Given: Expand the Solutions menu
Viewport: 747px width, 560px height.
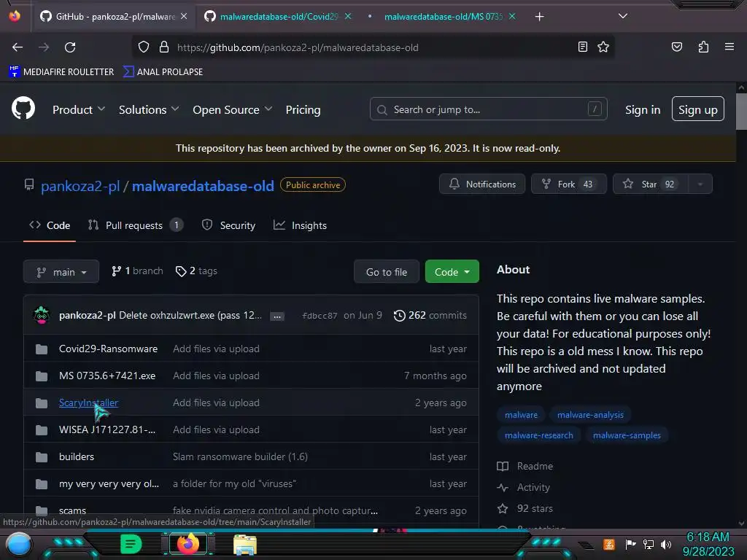Looking at the screenshot, I should tap(149, 109).
